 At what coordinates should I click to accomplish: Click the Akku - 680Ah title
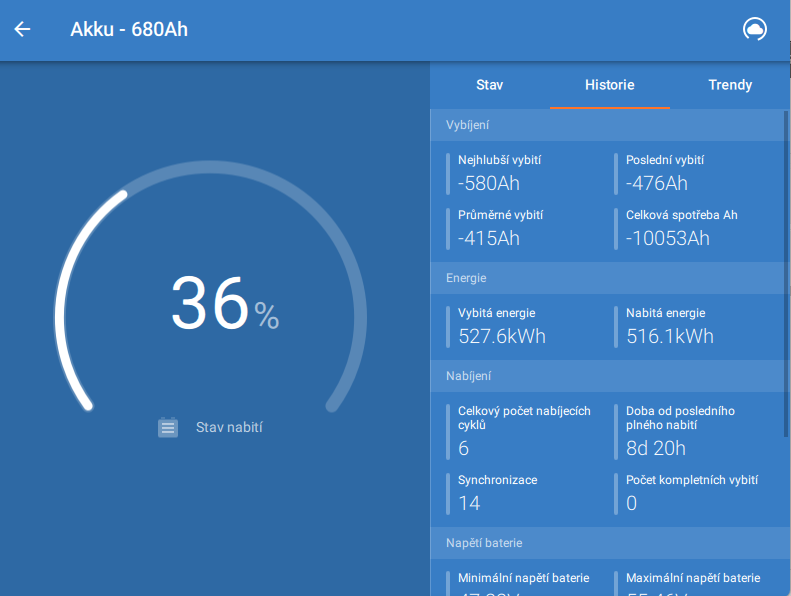click(x=129, y=29)
